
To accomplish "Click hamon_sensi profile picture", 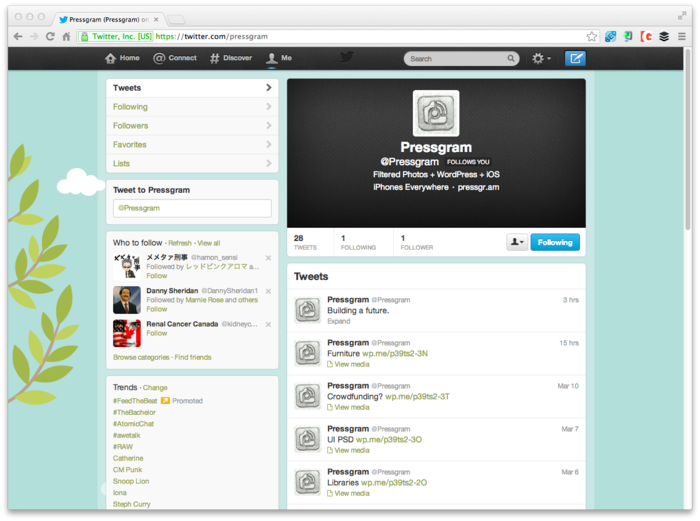I will coord(127,267).
